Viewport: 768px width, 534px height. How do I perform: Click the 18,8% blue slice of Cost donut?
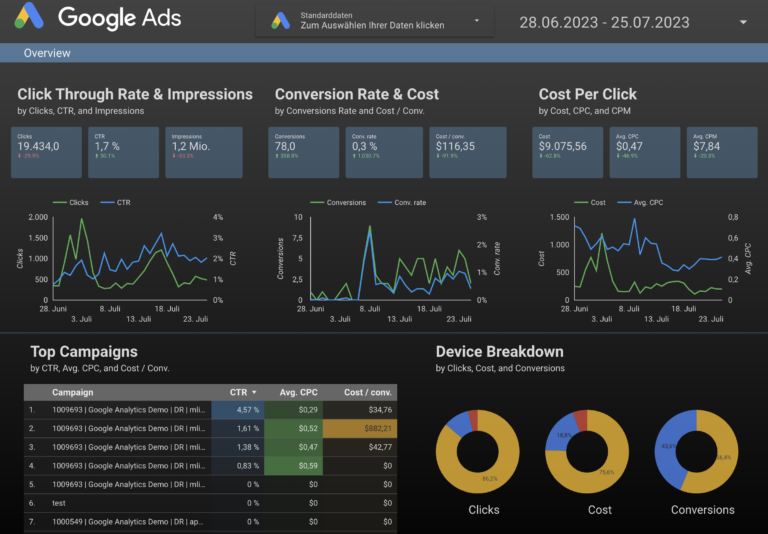[x=564, y=435]
